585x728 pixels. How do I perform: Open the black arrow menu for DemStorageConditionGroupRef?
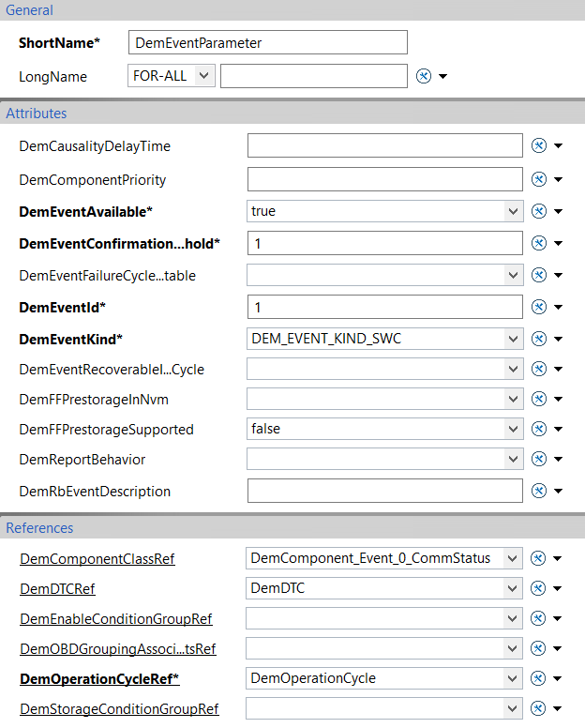(x=558, y=708)
